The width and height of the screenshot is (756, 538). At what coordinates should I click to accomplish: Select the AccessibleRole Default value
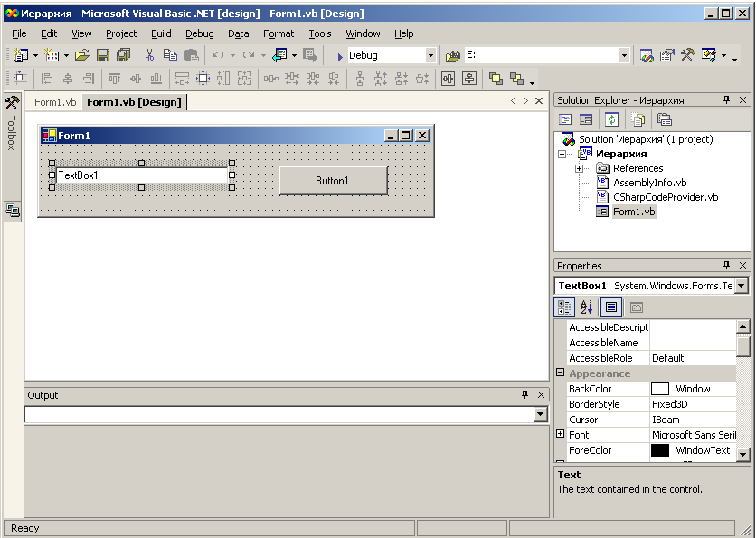pyautogui.click(x=693, y=358)
